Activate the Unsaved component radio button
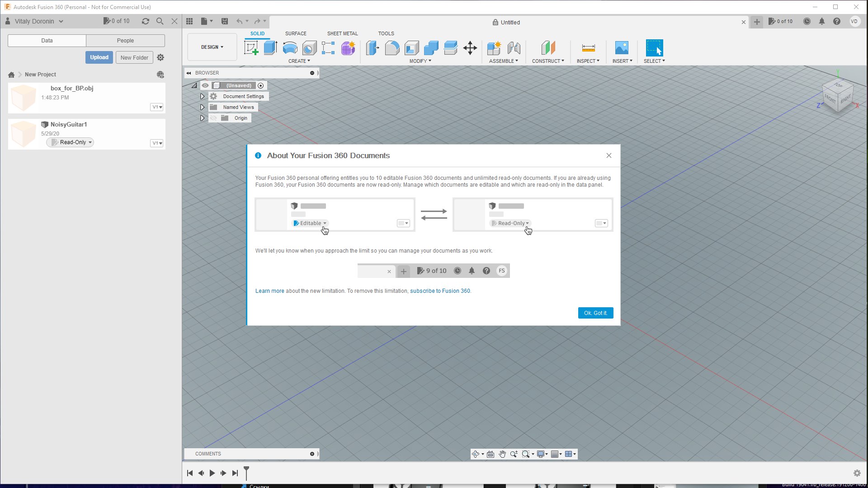This screenshot has height=488, width=868. (x=261, y=85)
